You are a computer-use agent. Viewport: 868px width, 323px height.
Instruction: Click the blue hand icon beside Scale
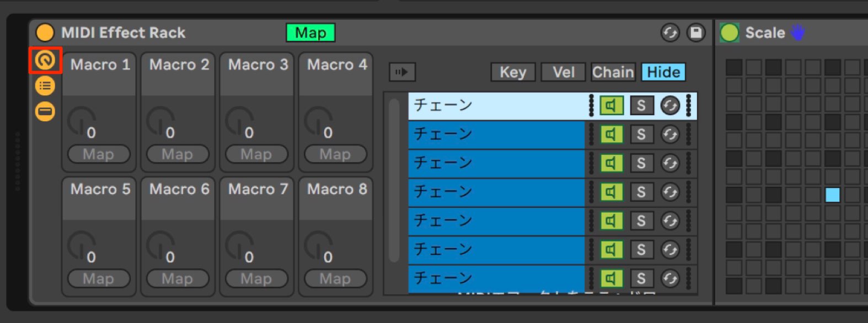[x=797, y=33]
